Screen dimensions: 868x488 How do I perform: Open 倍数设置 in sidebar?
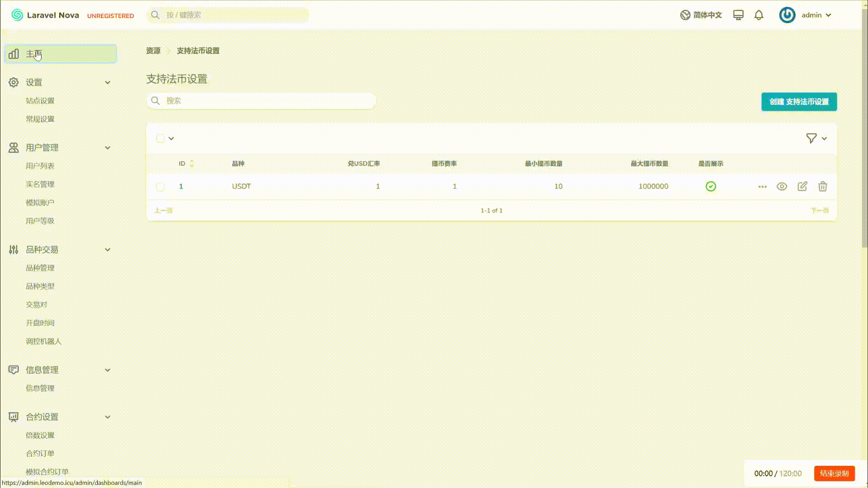40,435
